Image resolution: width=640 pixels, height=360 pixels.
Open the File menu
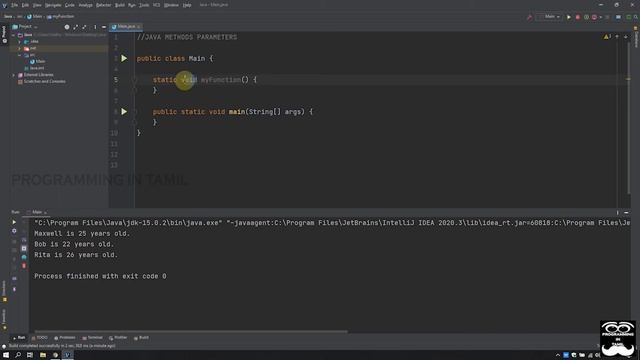(x=14, y=5)
